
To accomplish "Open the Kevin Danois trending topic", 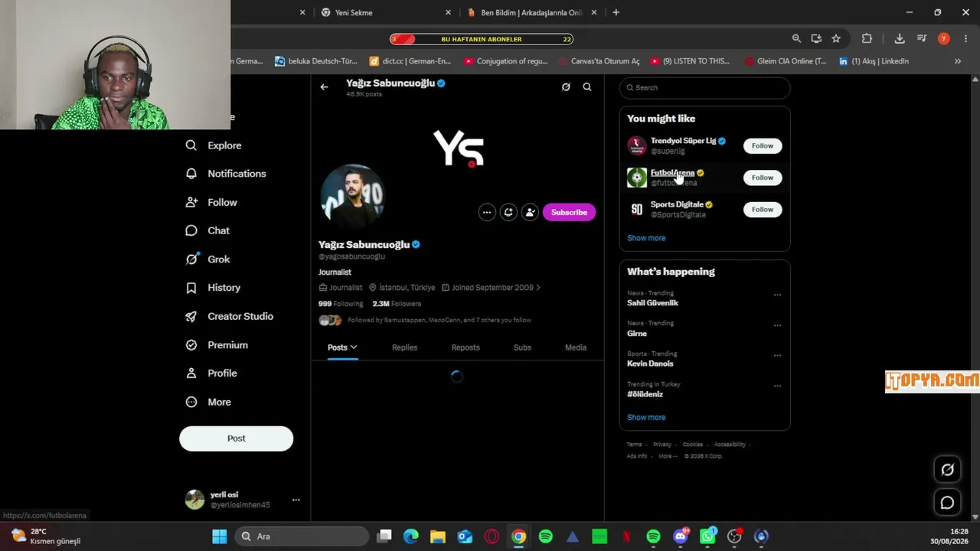I will (x=650, y=364).
